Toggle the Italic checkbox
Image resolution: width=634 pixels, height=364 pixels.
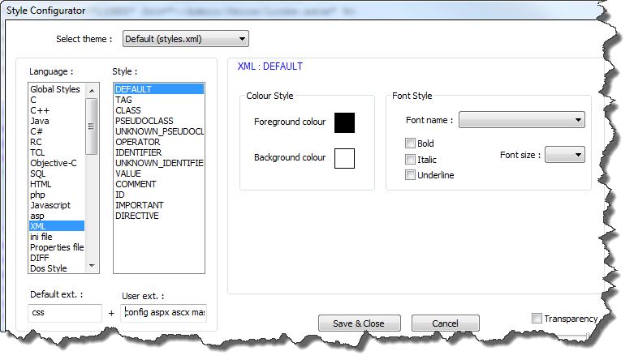(411, 160)
